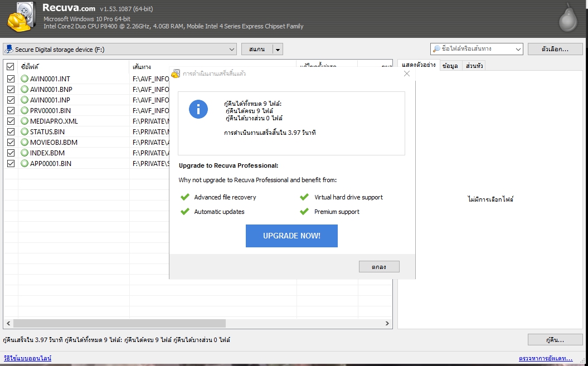Click the horizontal scrollbar thumb in file list

pos(120,323)
